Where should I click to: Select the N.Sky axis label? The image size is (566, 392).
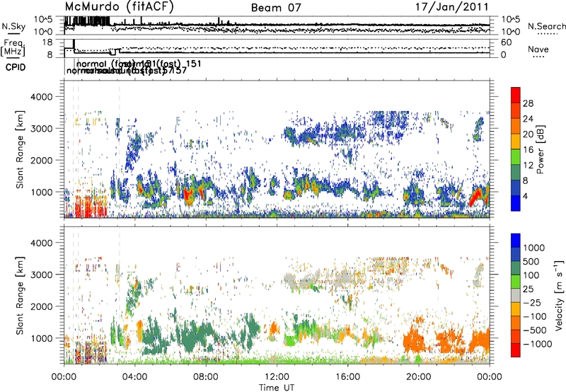(x=13, y=26)
